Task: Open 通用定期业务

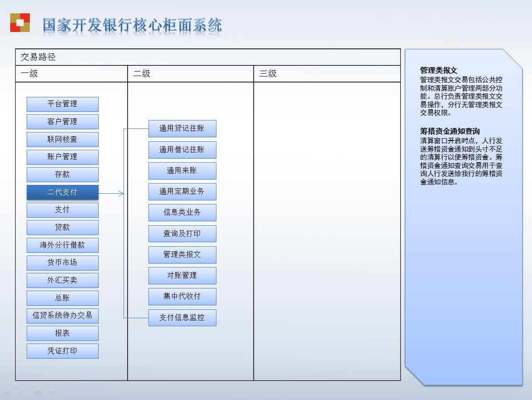Action: [x=182, y=192]
